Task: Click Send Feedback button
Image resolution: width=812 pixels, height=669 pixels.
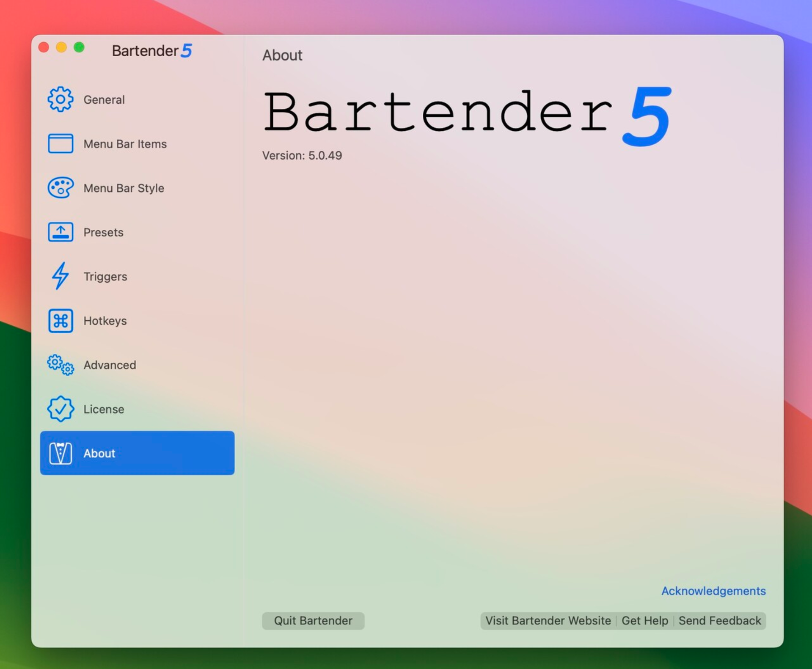Action: click(x=720, y=621)
